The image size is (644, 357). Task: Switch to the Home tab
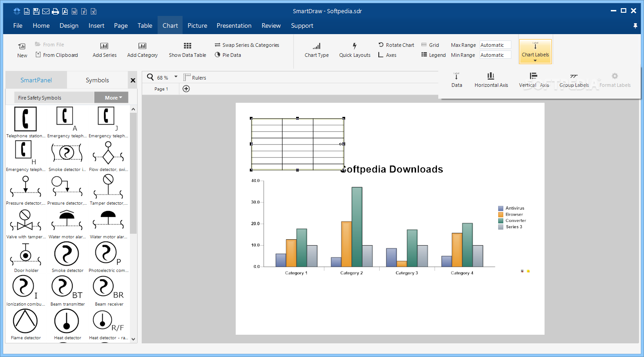(x=41, y=25)
